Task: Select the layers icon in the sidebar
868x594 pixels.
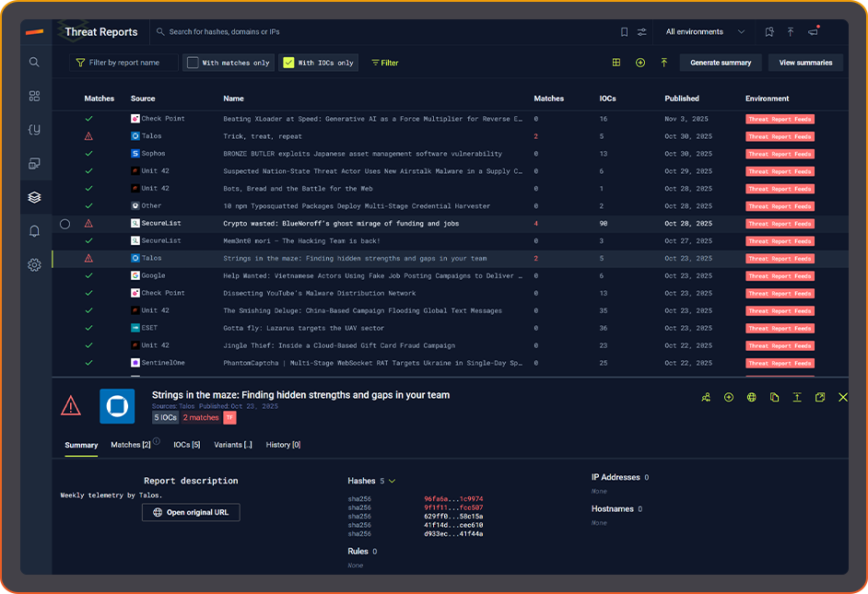Action: coord(34,197)
